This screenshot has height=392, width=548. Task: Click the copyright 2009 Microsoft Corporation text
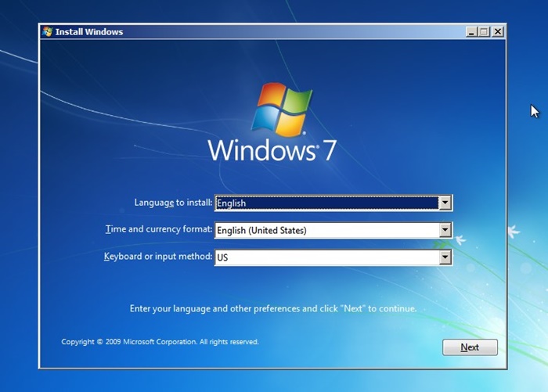[x=160, y=342]
